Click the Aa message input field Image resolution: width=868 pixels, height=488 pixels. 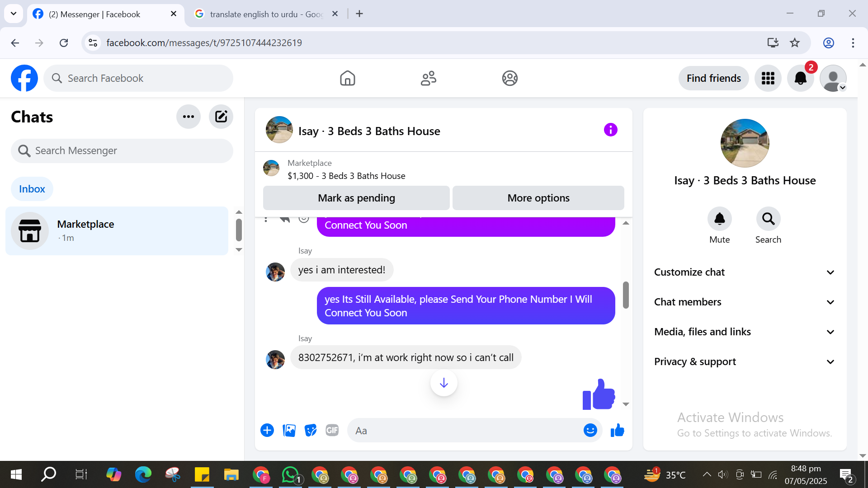click(x=466, y=431)
